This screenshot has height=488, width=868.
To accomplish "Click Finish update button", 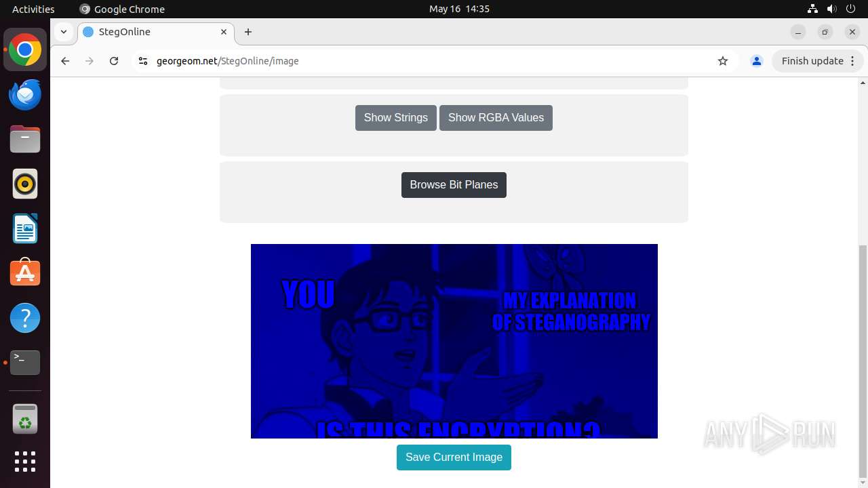I will (x=818, y=61).
